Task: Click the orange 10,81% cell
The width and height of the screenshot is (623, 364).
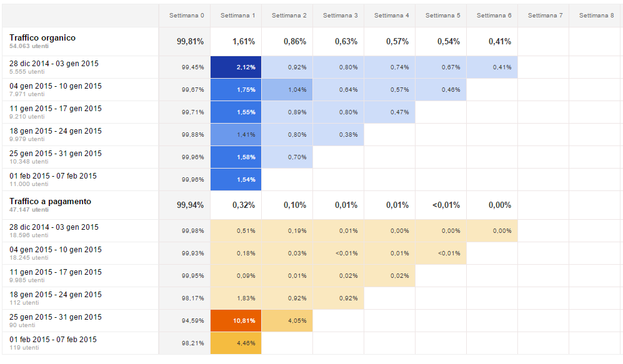Action: 236,321
